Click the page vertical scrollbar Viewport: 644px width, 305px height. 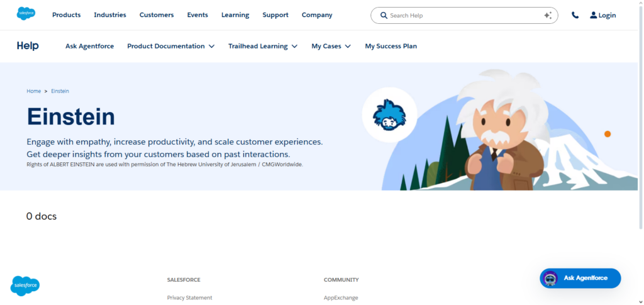click(641, 117)
